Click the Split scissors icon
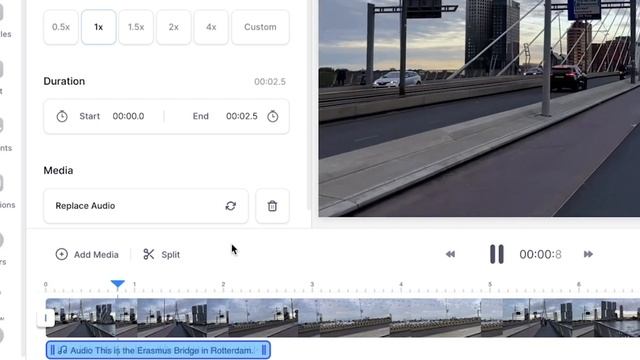 point(149,254)
